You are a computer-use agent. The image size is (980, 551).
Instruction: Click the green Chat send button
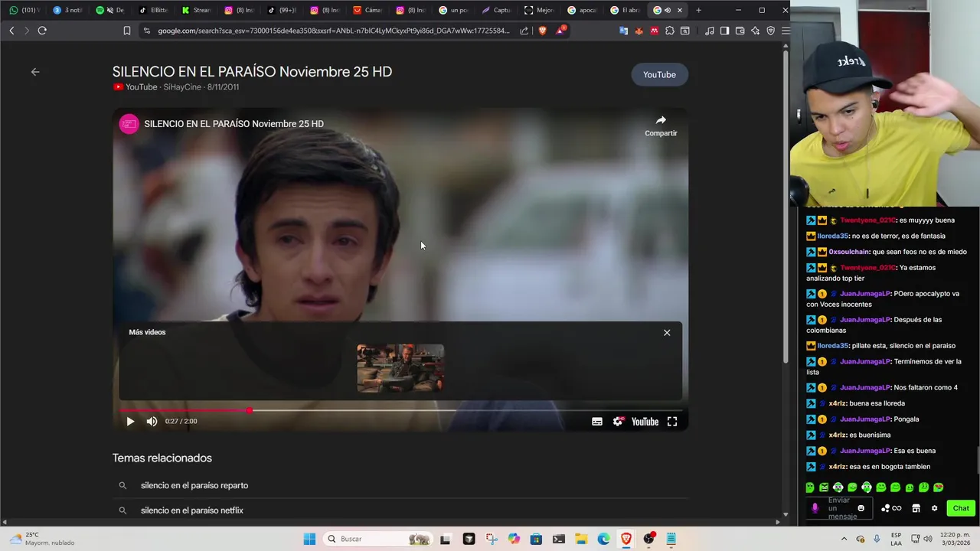961,508
